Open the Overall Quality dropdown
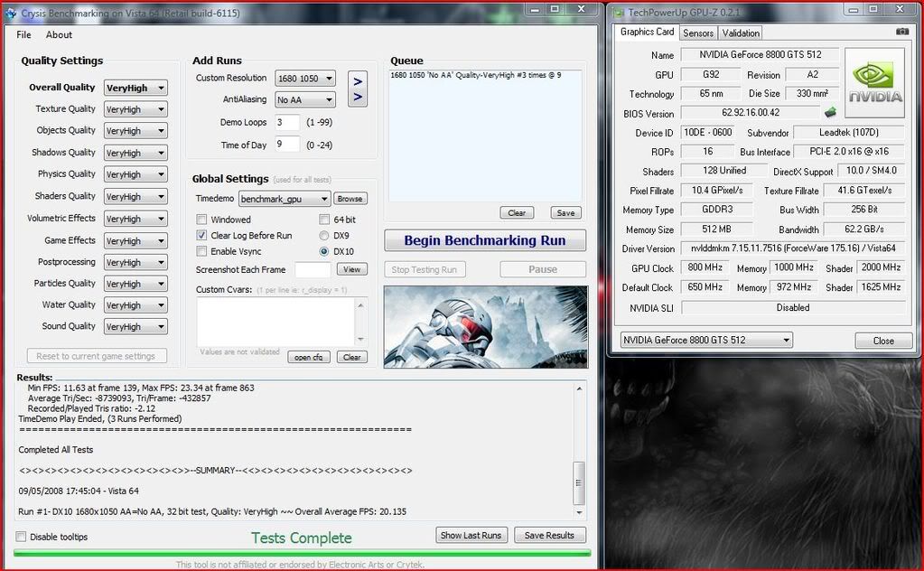This screenshot has width=924, height=571. click(135, 88)
